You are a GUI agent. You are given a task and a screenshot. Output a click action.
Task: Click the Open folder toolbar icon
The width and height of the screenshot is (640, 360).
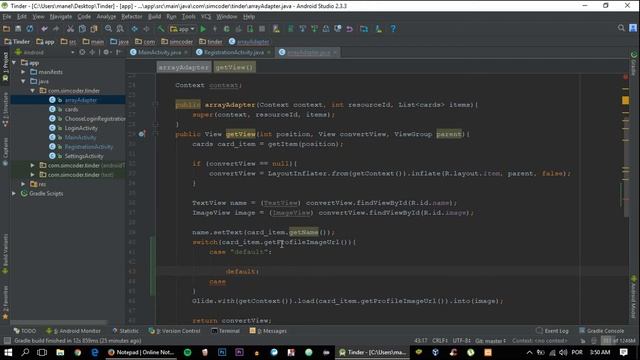[x=6, y=29]
